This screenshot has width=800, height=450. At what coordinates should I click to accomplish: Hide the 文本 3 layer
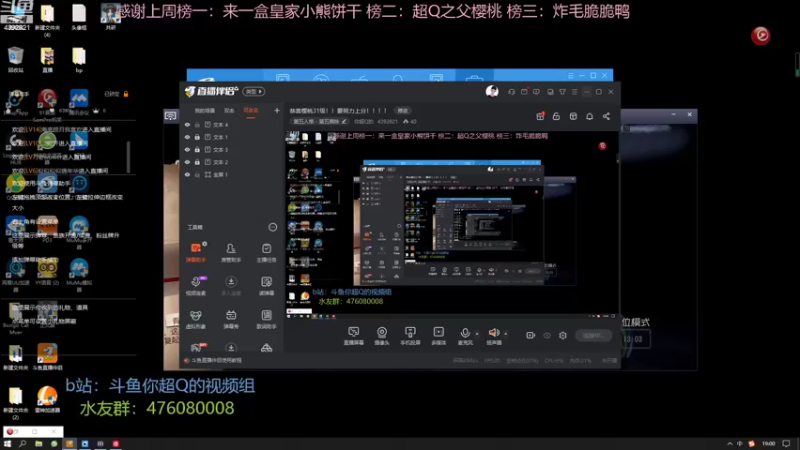(x=187, y=149)
